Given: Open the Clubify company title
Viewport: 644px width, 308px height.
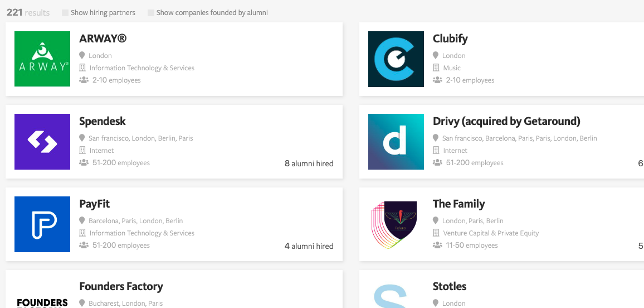Looking at the screenshot, I should 450,38.
